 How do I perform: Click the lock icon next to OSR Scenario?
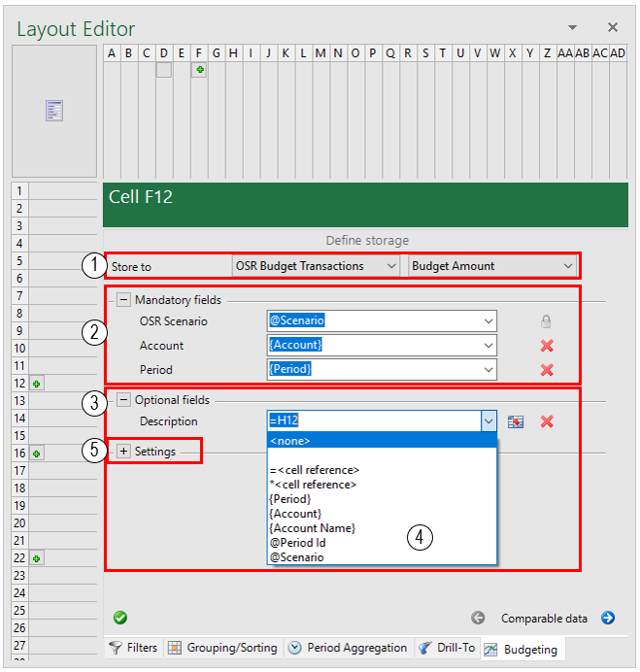546,321
